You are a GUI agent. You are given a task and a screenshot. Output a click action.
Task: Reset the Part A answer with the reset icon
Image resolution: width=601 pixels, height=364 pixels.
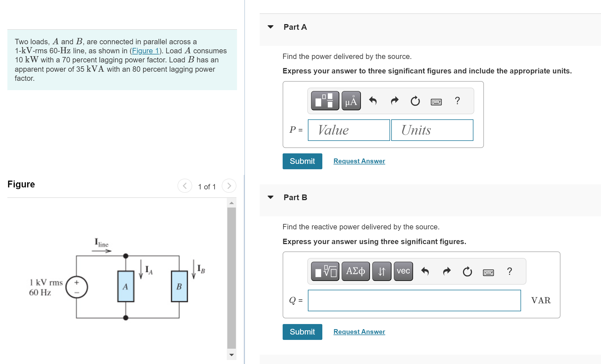tap(415, 100)
